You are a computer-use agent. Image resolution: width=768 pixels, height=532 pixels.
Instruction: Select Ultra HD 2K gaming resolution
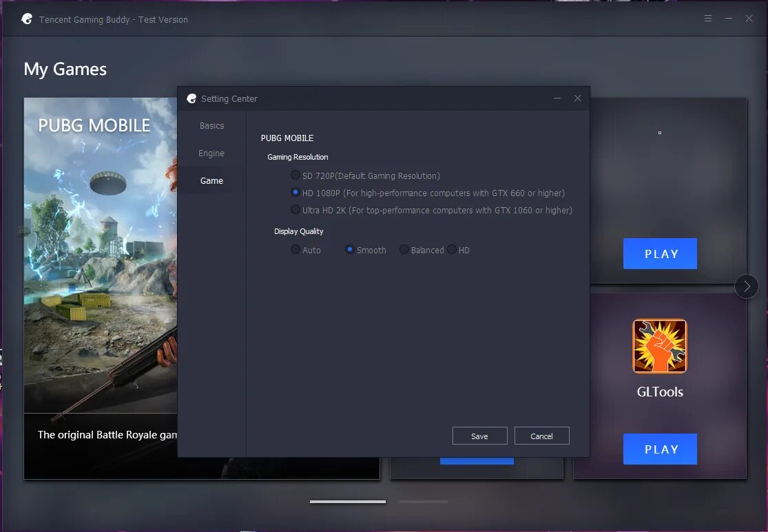[x=295, y=209]
